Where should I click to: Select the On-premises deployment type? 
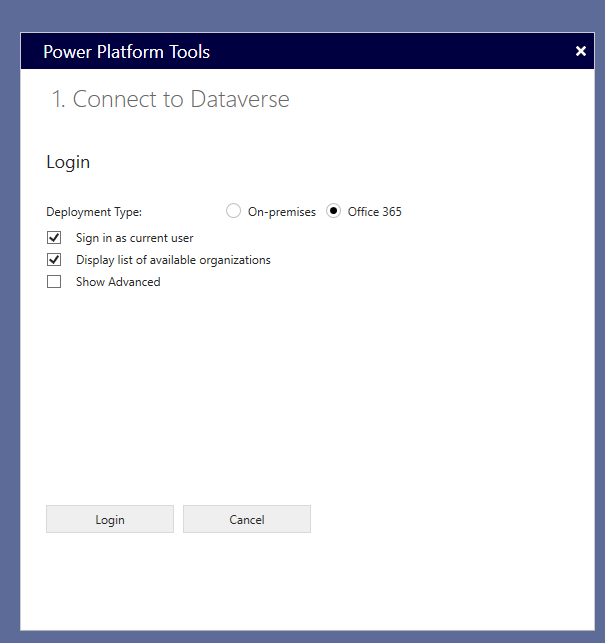[x=233, y=211]
